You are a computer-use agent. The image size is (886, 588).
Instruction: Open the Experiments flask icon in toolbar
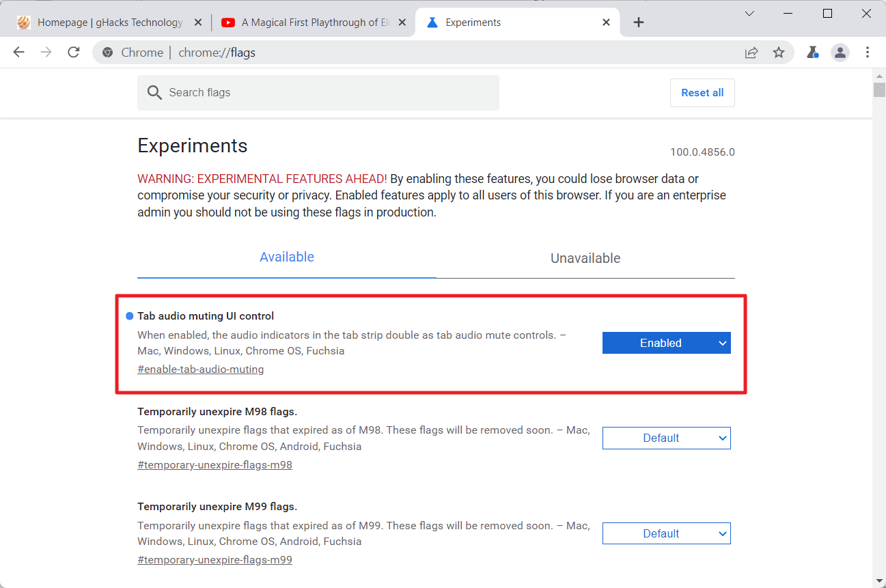point(812,53)
